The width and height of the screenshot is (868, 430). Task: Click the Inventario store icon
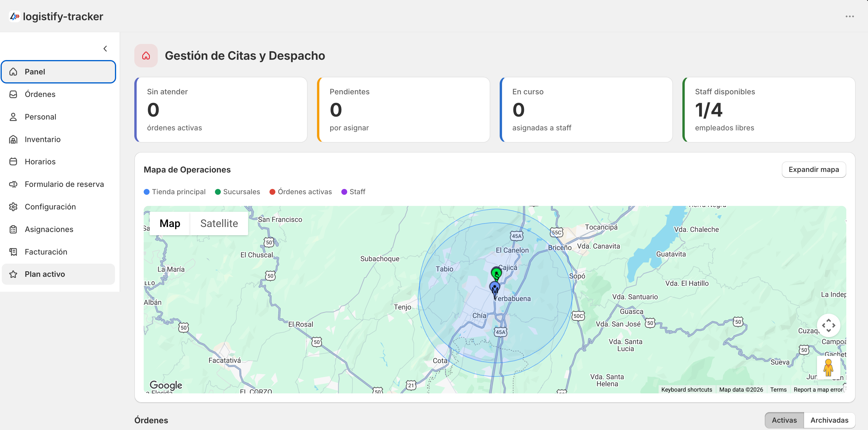point(13,139)
